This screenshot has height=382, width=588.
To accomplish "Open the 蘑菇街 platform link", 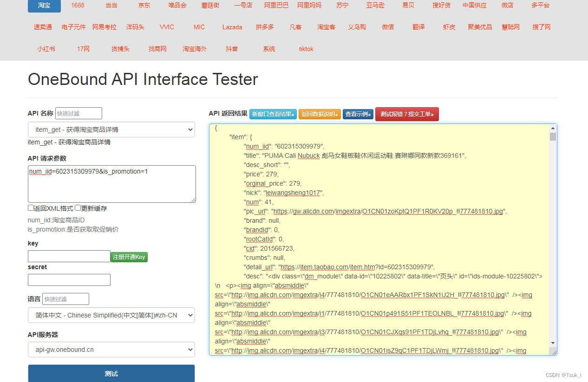I will click(x=210, y=6).
